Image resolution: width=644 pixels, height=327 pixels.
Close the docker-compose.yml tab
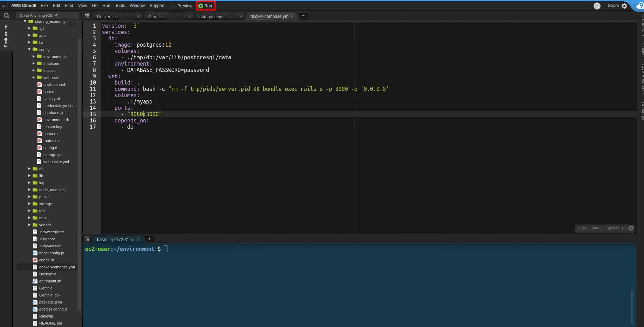292,16
